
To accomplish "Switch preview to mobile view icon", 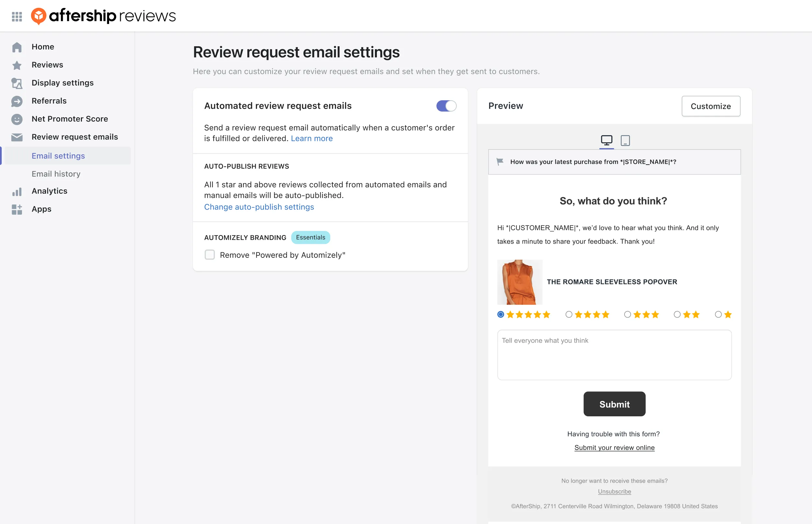I will [x=625, y=140].
